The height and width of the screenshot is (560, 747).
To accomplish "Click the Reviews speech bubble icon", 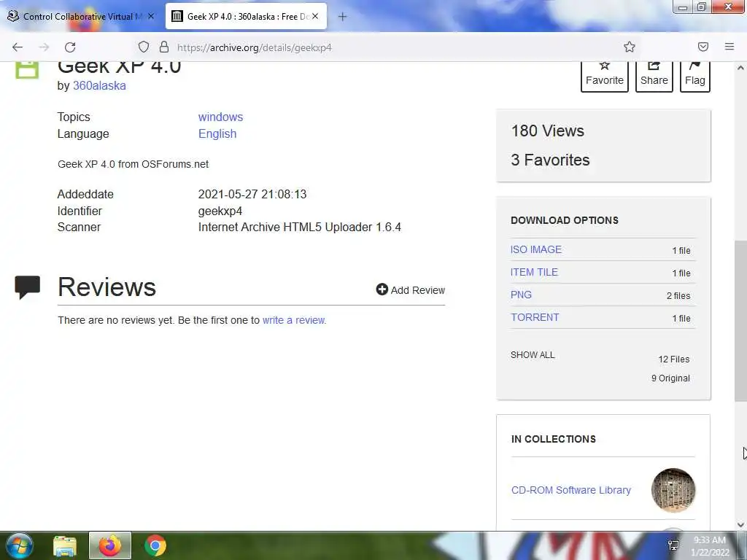I will pyautogui.click(x=27, y=287).
